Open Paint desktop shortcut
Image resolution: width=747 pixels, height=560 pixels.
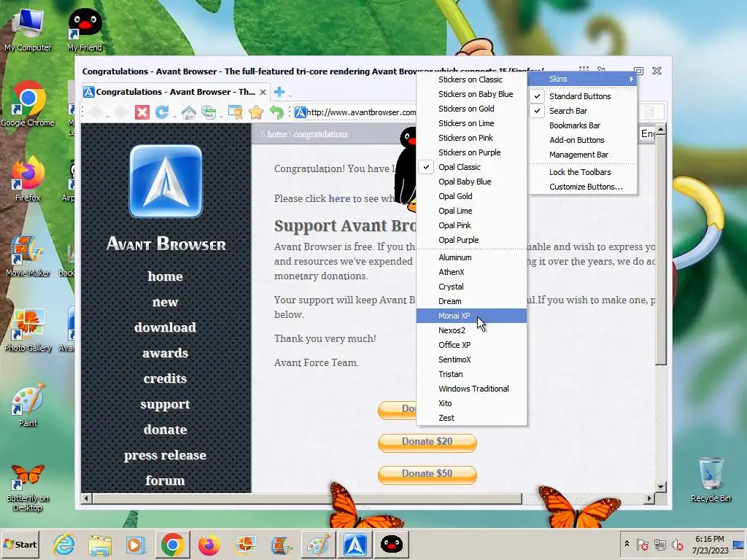pos(28,405)
